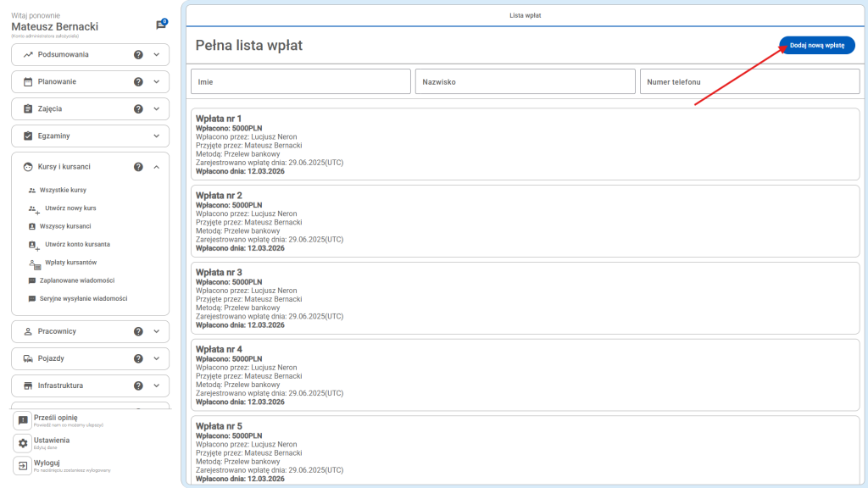Viewport: 868px width, 488px height.
Task: Click the help icon beside Zajęcia
Action: click(138, 109)
